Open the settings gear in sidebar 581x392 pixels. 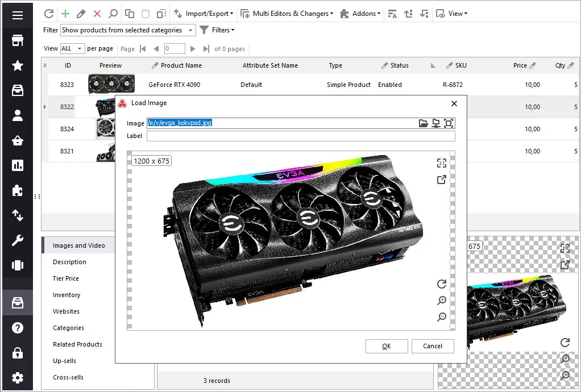point(18,378)
